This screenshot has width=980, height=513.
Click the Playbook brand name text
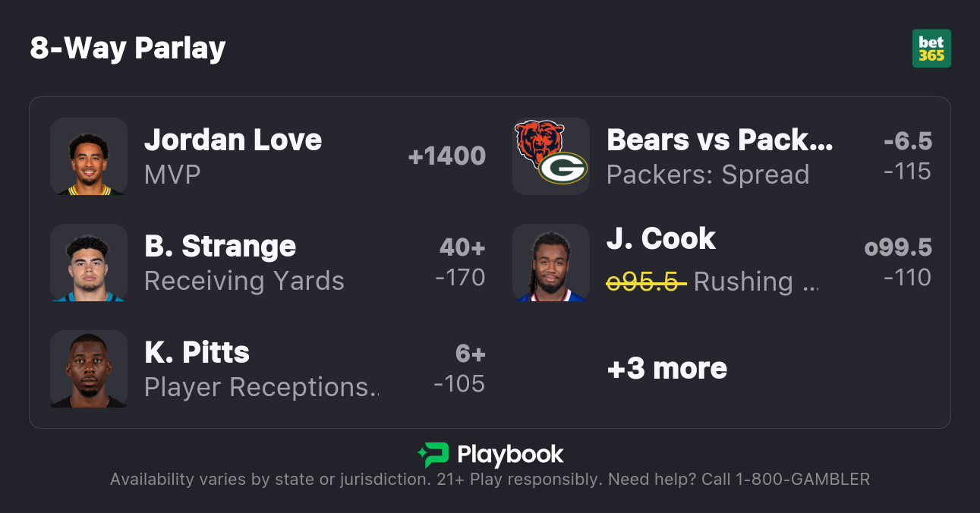(510, 455)
